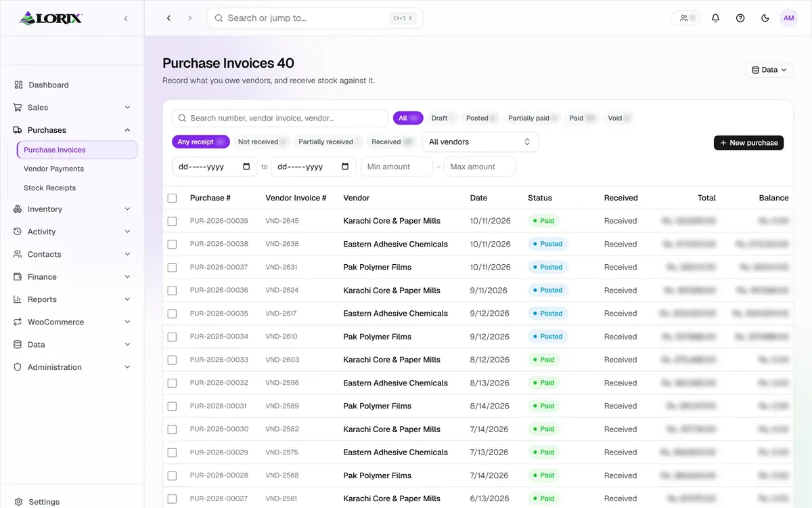
Task: Click the Activity history icon
Action: coord(18,232)
